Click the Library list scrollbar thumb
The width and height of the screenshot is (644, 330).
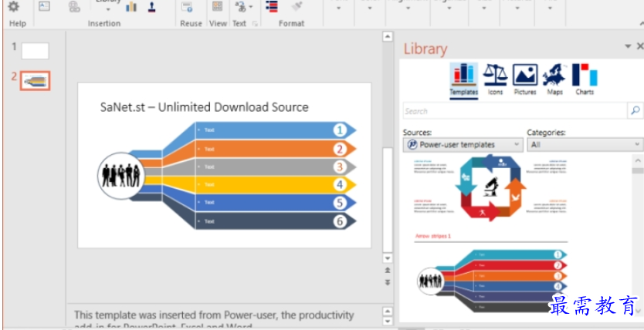637,170
